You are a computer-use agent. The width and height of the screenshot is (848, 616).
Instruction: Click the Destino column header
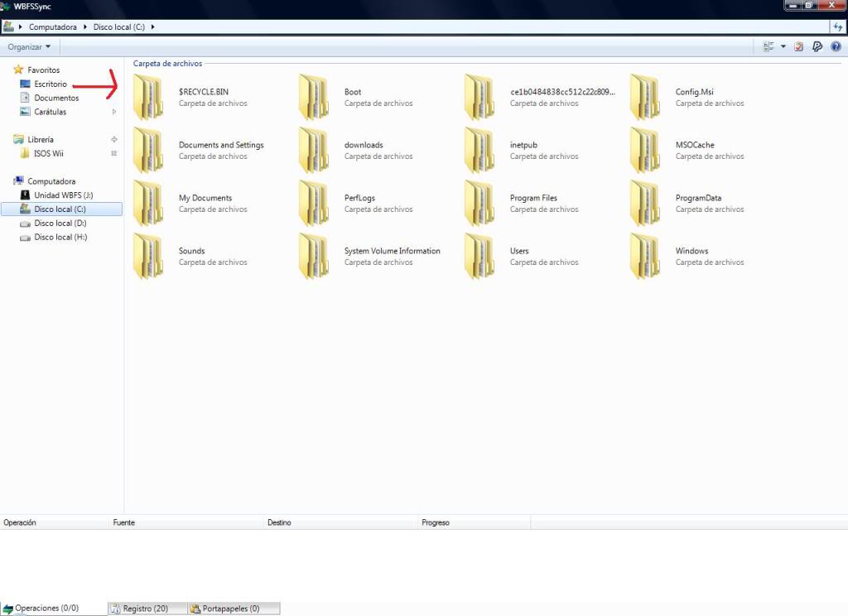coord(340,522)
